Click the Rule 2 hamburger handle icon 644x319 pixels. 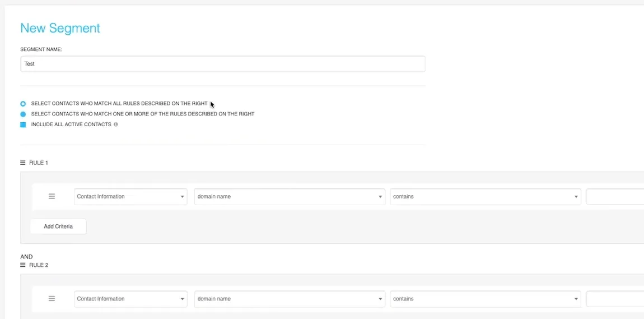tap(23, 265)
